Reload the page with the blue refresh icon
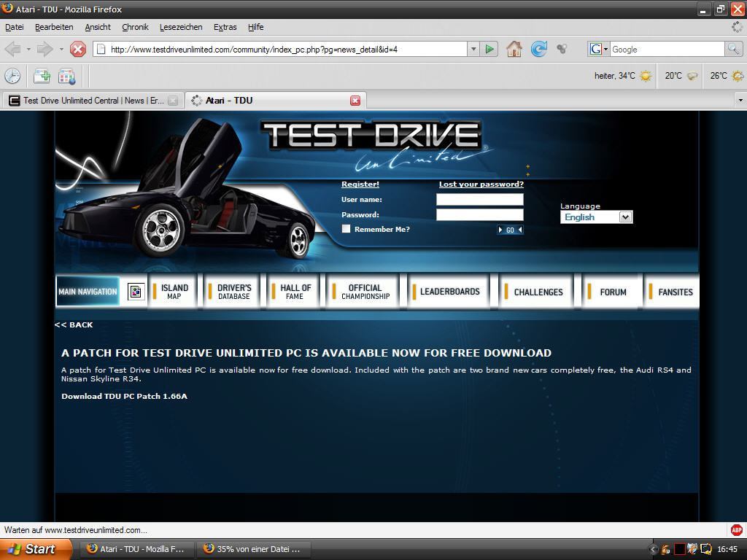 (539, 49)
